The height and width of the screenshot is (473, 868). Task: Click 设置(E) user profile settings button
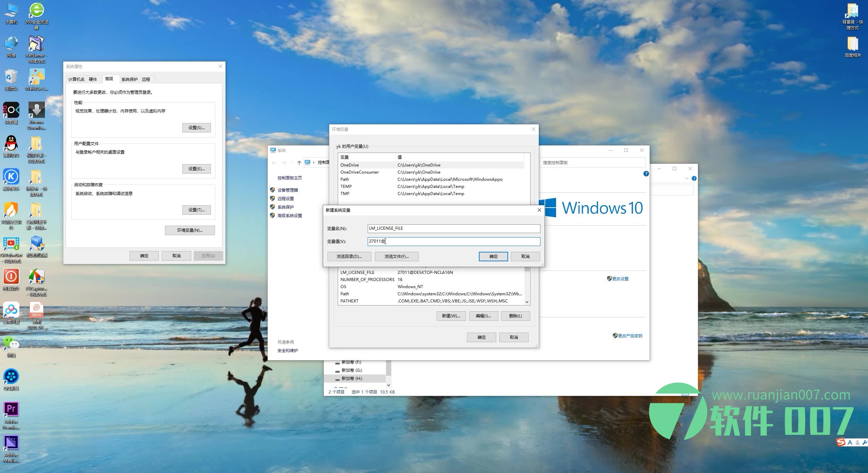196,169
